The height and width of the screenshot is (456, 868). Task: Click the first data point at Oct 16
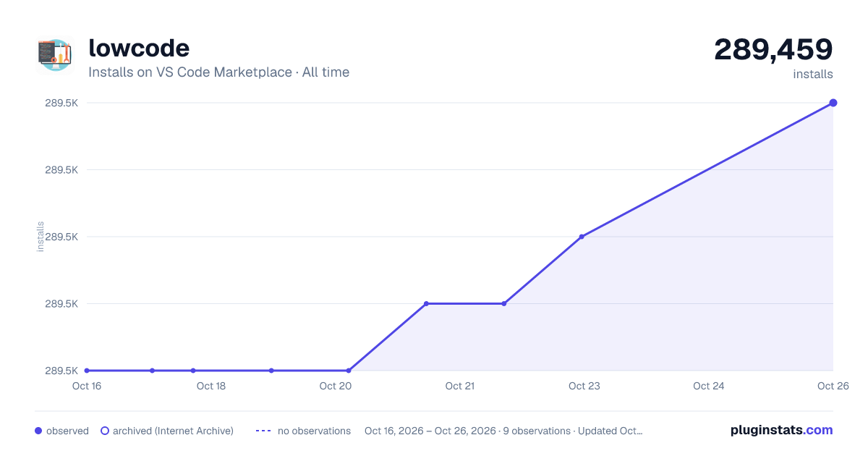[87, 371]
